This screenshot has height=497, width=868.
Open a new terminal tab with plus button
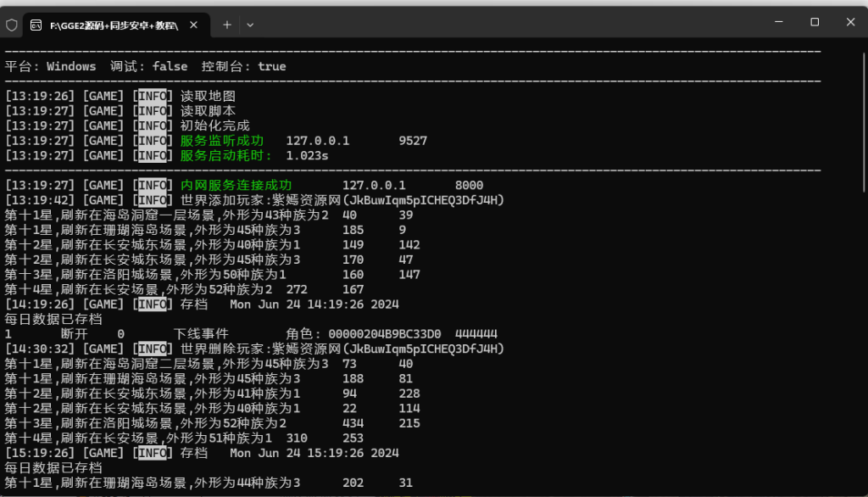226,25
